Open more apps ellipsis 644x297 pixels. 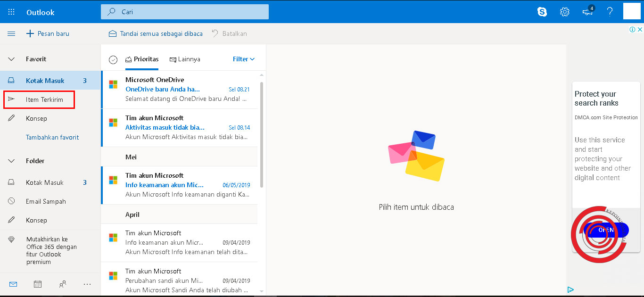[x=87, y=284]
